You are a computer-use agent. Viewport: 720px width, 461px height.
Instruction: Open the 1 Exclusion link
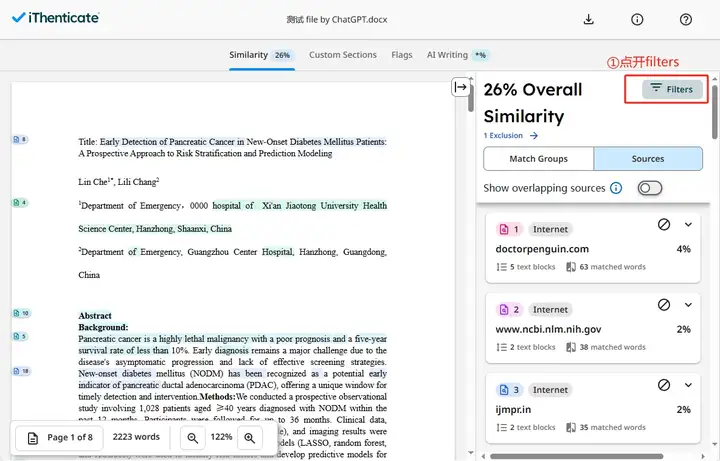pos(510,135)
